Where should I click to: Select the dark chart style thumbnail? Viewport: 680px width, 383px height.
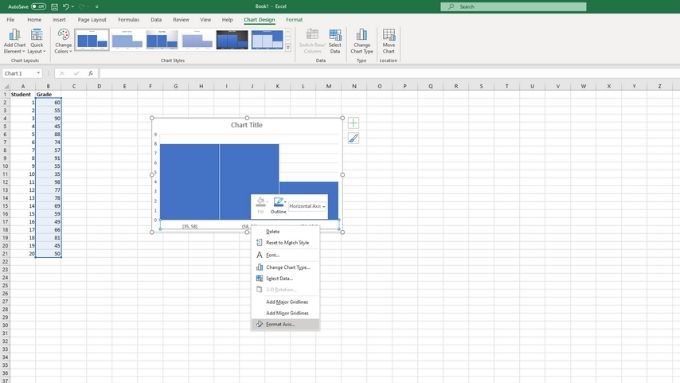(232, 40)
